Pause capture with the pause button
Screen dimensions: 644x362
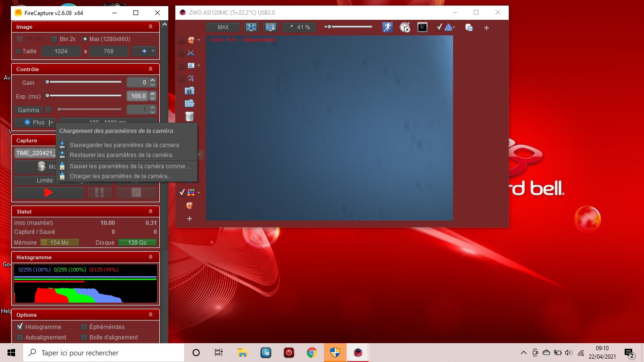[x=99, y=192]
